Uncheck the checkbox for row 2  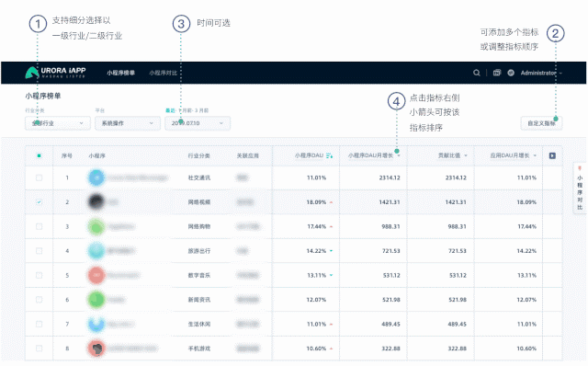click(39, 202)
